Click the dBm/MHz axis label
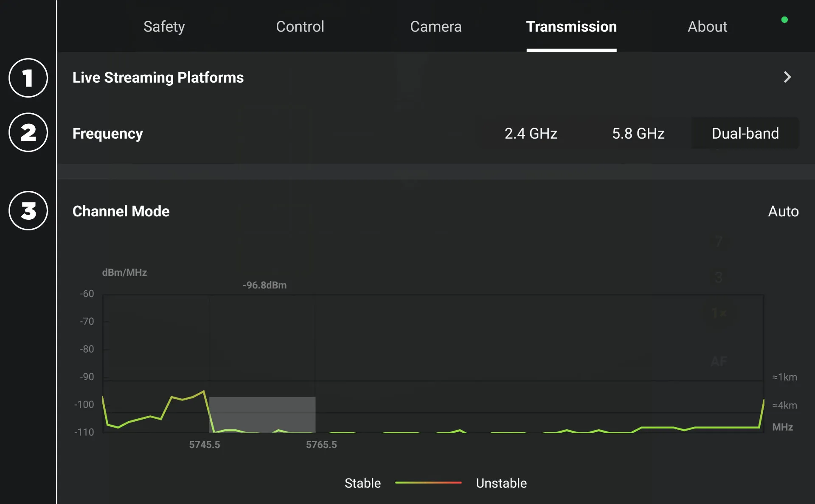815x504 pixels. click(x=124, y=272)
